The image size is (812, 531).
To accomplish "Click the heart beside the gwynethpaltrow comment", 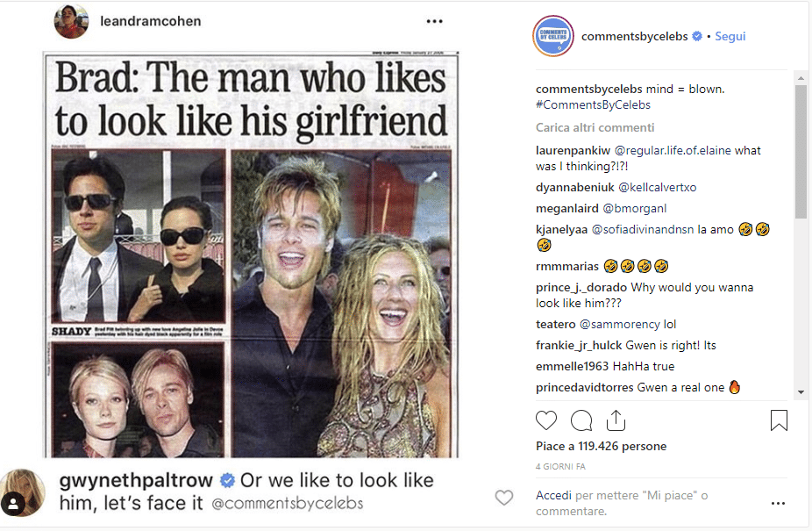I will (x=504, y=498).
